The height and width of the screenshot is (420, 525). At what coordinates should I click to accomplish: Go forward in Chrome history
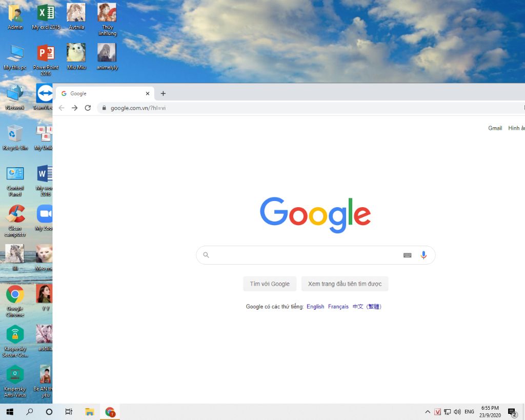coord(75,108)
